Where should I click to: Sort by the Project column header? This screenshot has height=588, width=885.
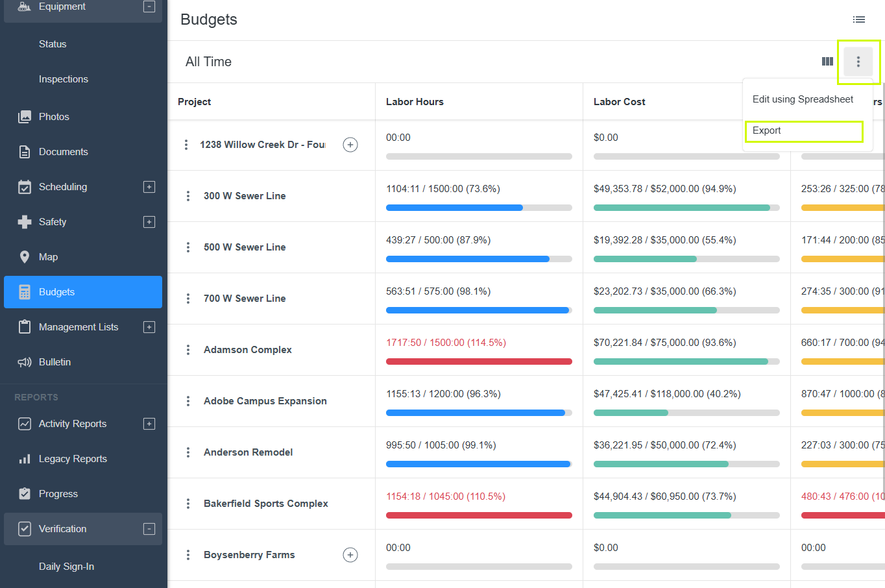pyautogui.click(x=195, y=102)
